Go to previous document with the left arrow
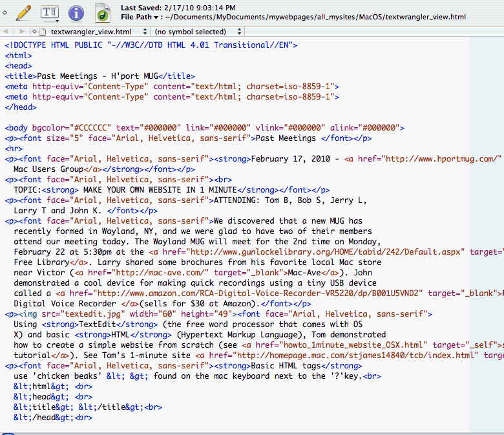The image size is (504, 435). click(6, 31)
